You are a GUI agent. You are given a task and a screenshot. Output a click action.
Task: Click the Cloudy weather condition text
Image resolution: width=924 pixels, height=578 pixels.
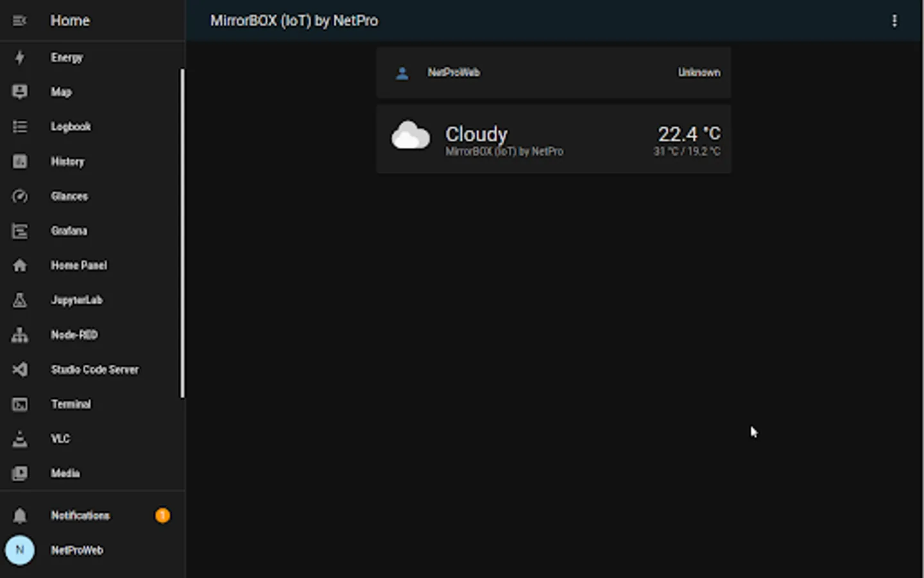[x=476, y=134]
